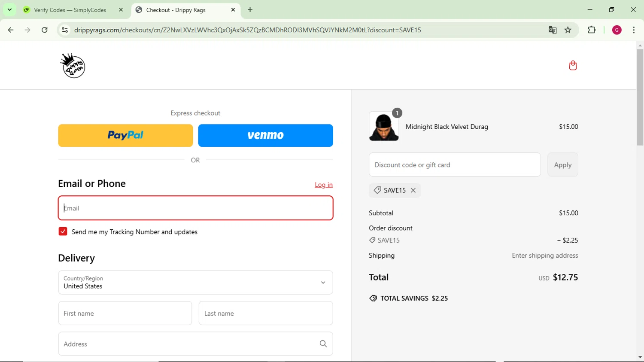Click the $12.75 total amount

pos(565,277)
